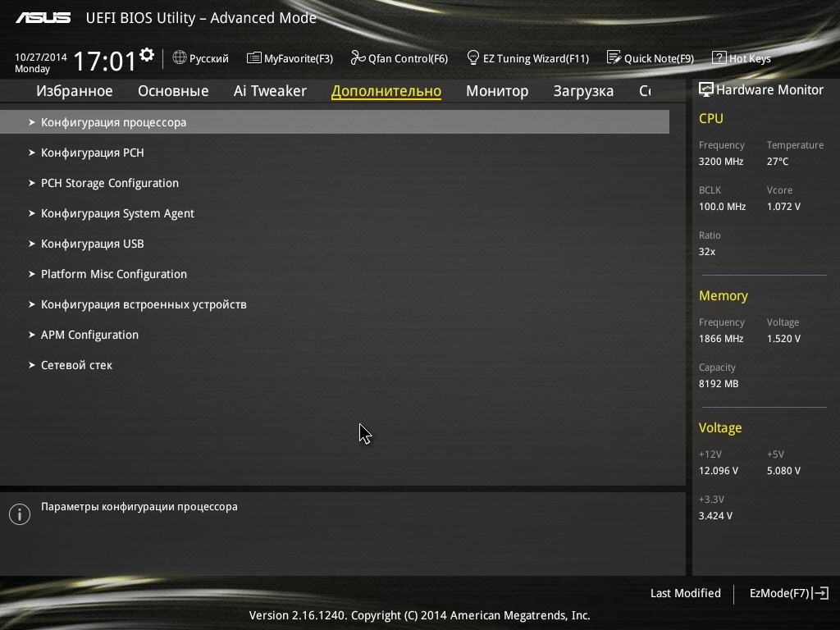This screenshot has height=630, width=840.
Task: Go to the Монитор tab
Action: [497, 91]
